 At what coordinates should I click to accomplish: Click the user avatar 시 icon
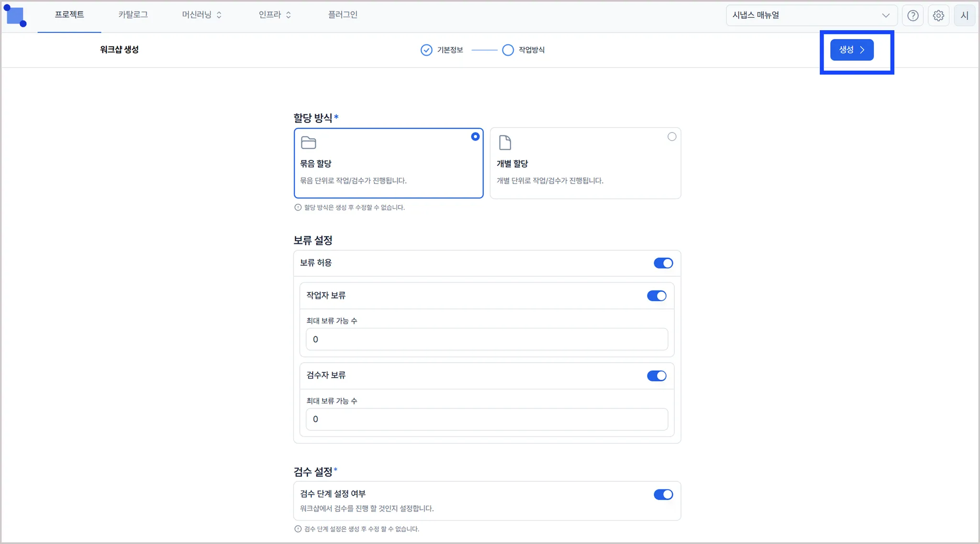964,15
